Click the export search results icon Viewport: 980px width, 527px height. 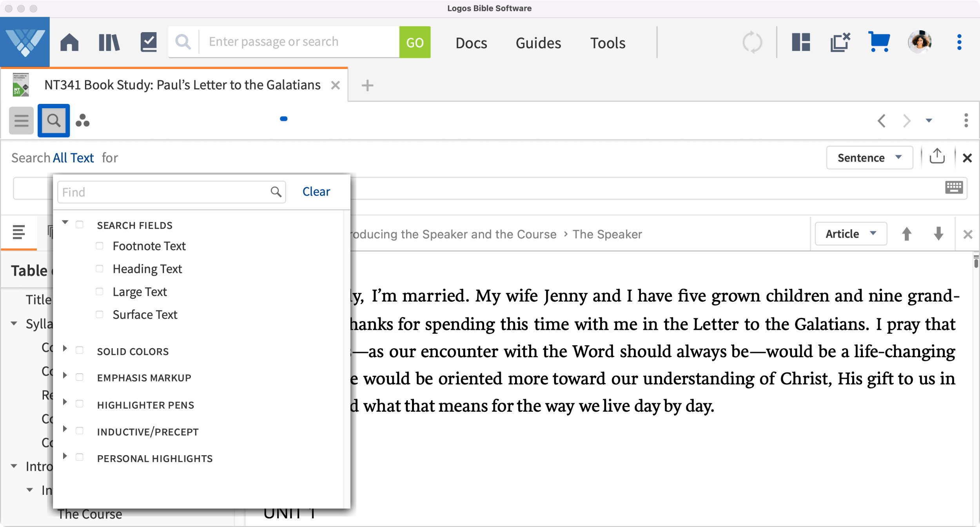click(x=937, y=156)
